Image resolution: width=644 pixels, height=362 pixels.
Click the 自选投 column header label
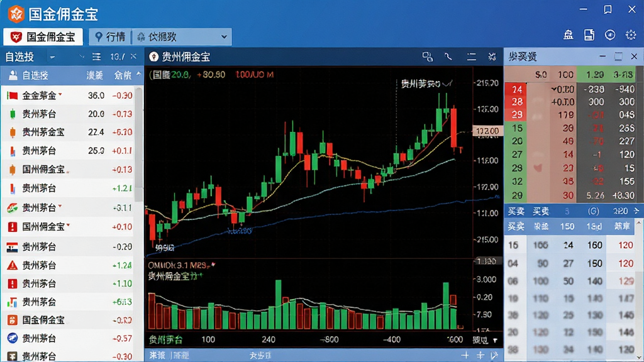pyautogui.click(x=35, y=75)
